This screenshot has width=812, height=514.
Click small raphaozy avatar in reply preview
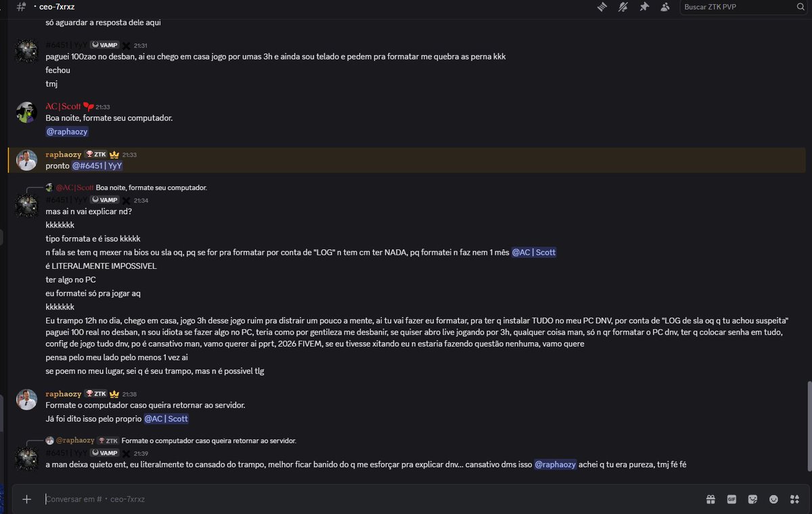click(49, 440)
